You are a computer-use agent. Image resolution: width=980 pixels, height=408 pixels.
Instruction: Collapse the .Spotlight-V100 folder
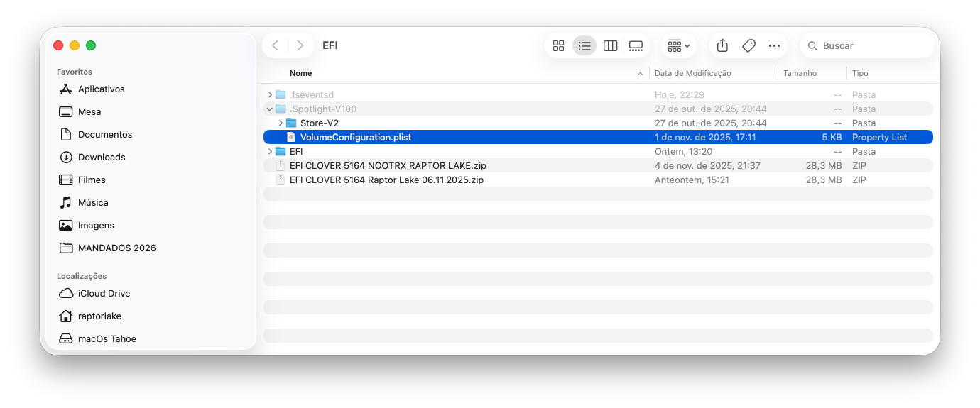(x=270, y=109)
